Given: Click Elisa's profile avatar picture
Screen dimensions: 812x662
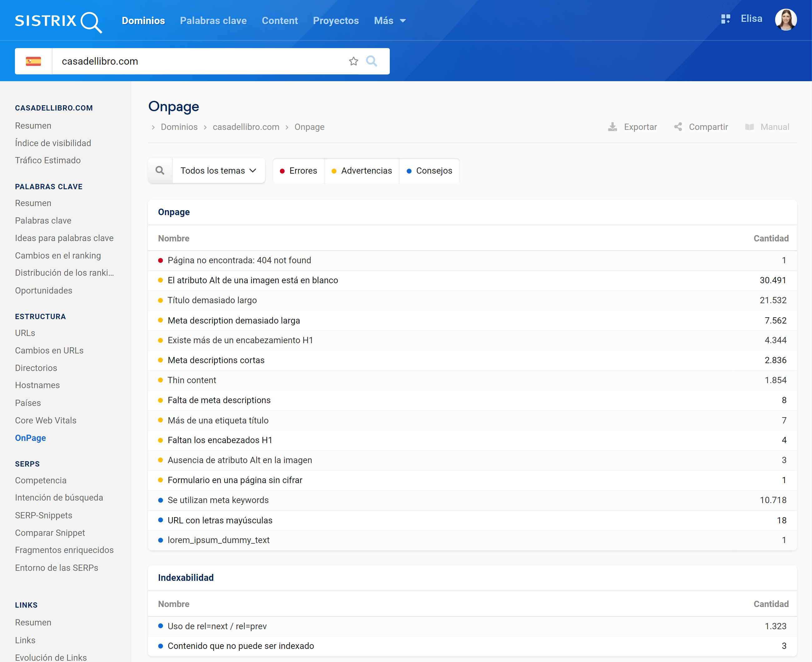Looking at the screenshot, I should (786, 19).
